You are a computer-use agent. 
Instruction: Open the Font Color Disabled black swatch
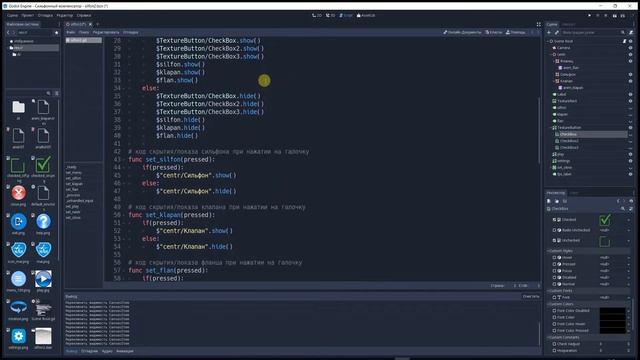[x=612, y=311]
